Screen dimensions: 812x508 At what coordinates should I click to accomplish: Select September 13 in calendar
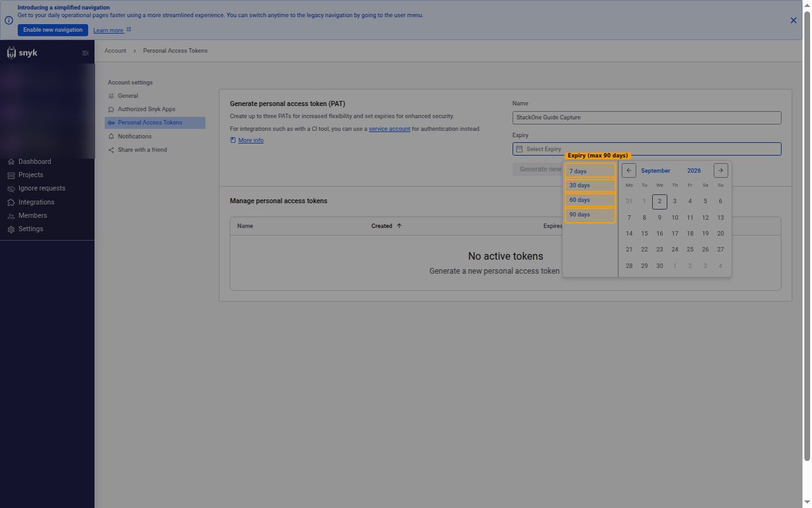[x=721, y=218]
